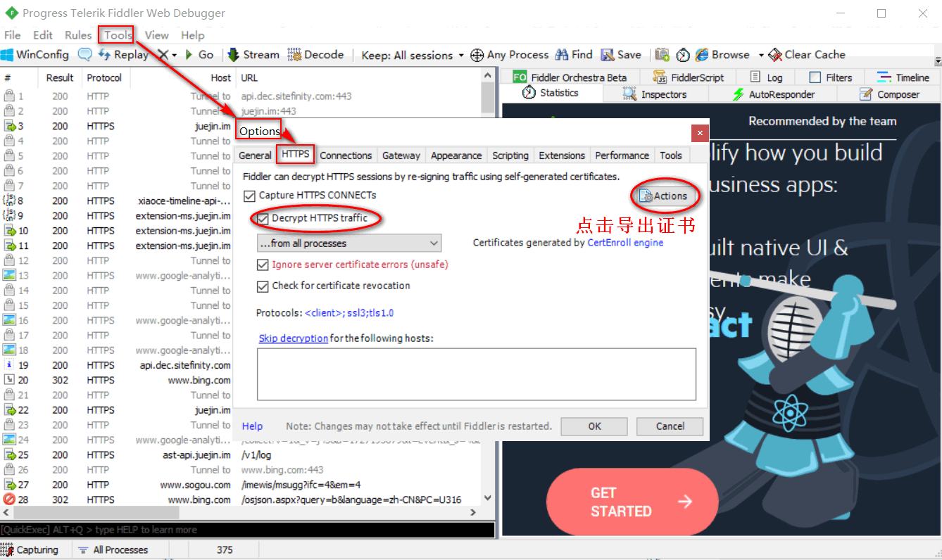
Task: Sort sessions by Protocol column header
Action: pos(104,78)
